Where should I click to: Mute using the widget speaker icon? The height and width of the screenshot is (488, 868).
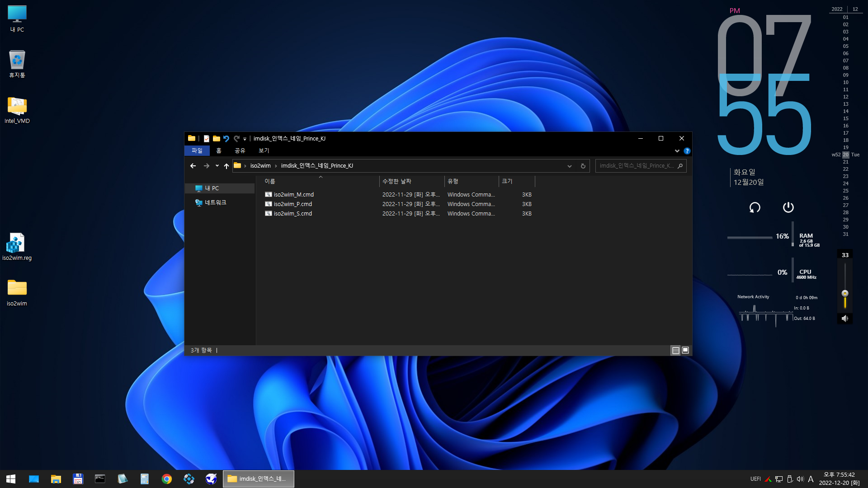click(x=844, y=319)
